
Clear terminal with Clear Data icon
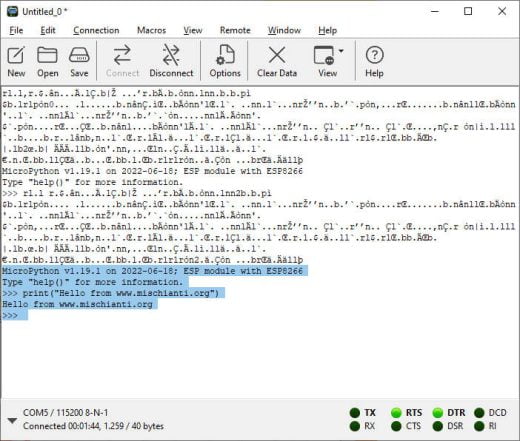click(x=277, y=55)
